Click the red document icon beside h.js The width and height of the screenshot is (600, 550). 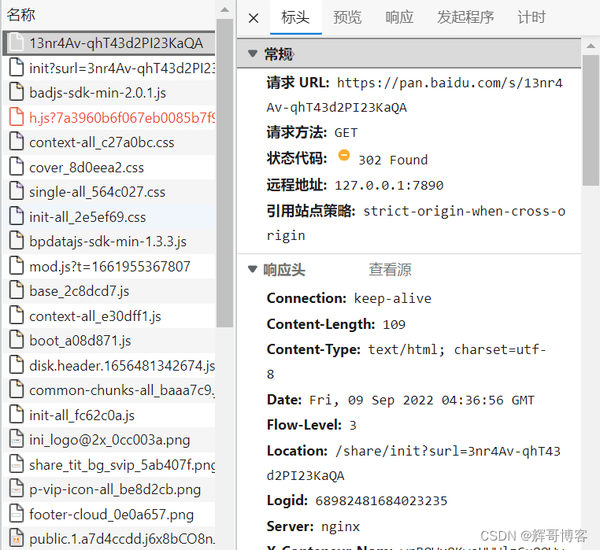[16, 117]
